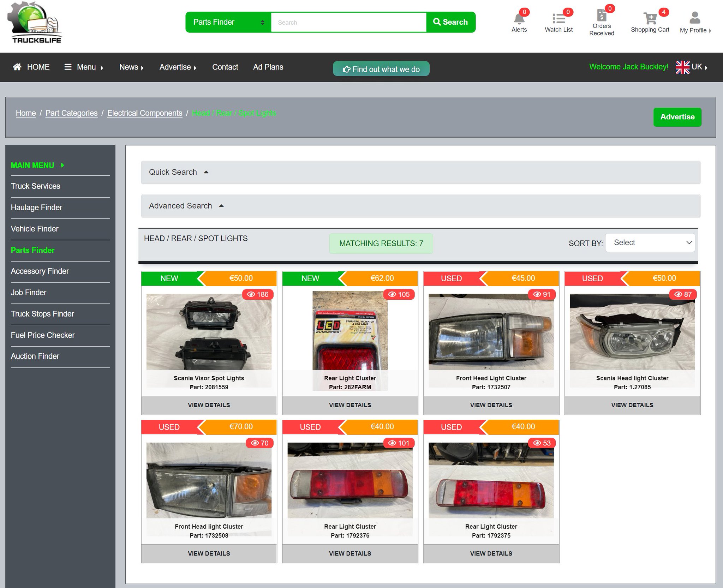The width and height of the screenshot is (723, 588).
Task: View details for part 1792375
Action: 491,553
